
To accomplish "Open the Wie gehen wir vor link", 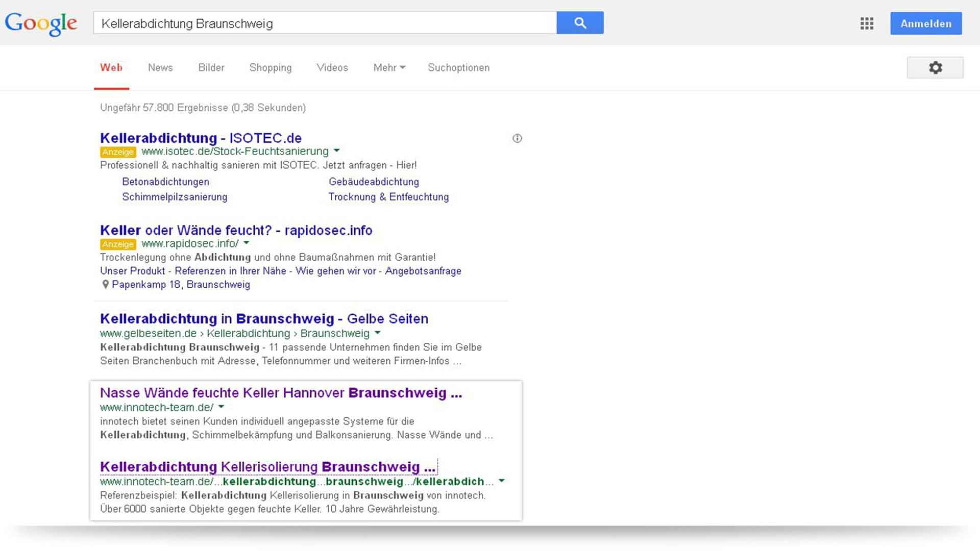I will tap(335, 271).
